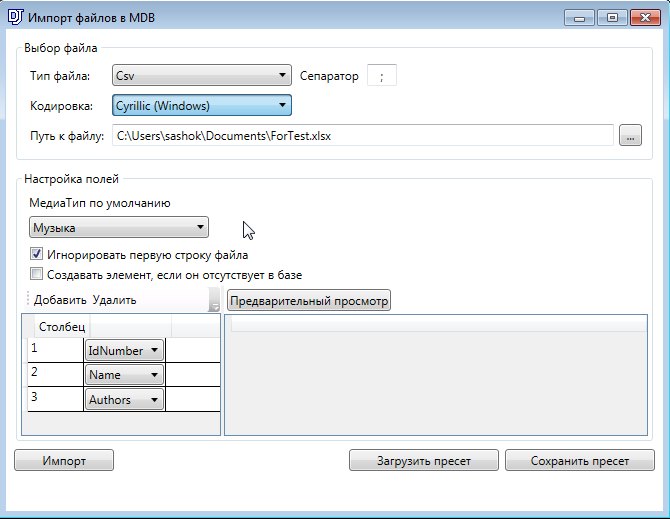Click the DJ application icon in title bar
The width and height of the screenshot is (670, 519).
pyautogui.click(x=15, y=17)
